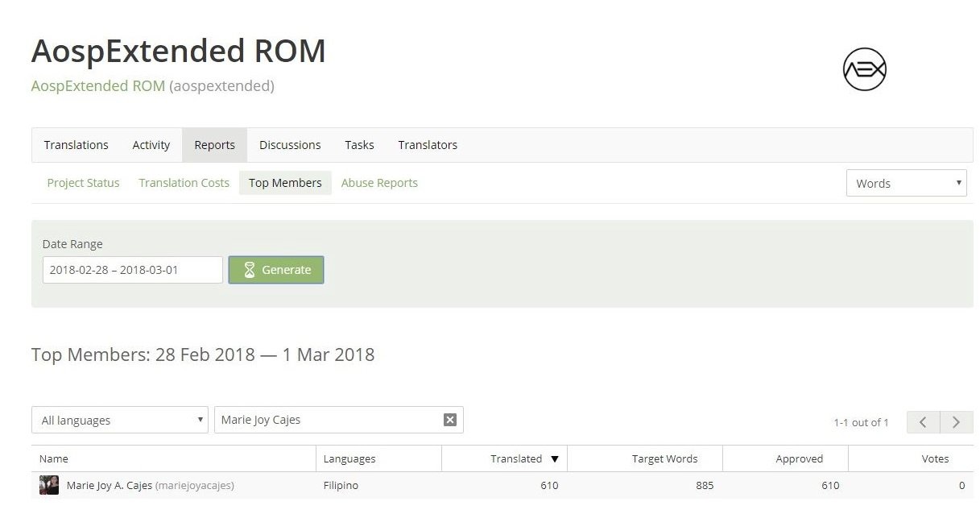
Task: Open the Translators tab
Action: [x=428, y=145]
